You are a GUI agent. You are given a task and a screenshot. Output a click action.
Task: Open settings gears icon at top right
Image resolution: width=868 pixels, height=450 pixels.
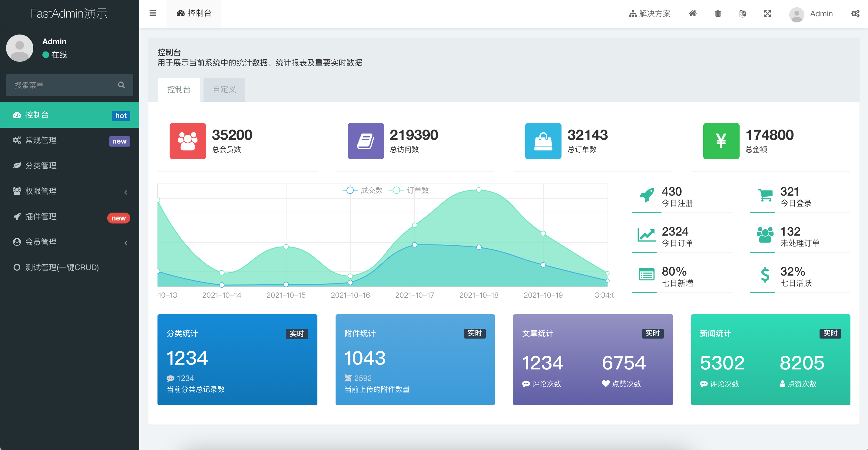855,13
